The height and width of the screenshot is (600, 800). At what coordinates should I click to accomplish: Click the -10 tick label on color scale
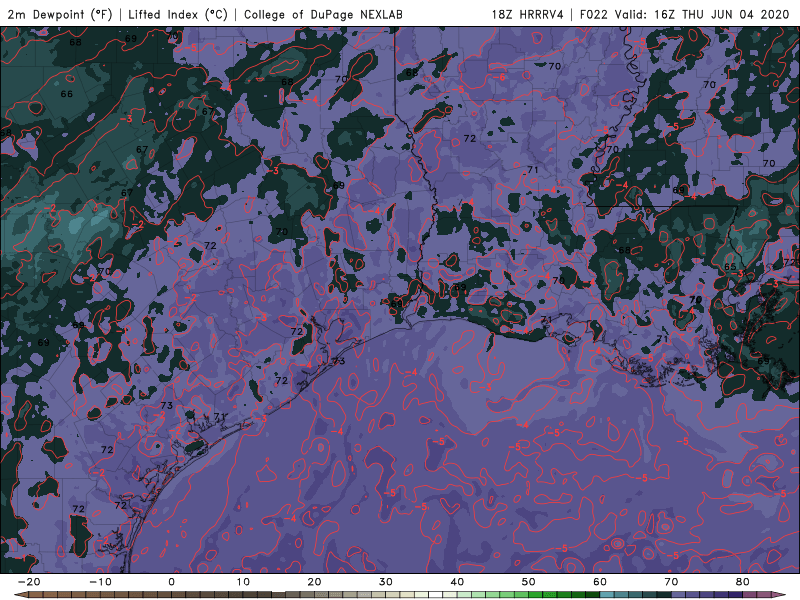coord(100,582)
